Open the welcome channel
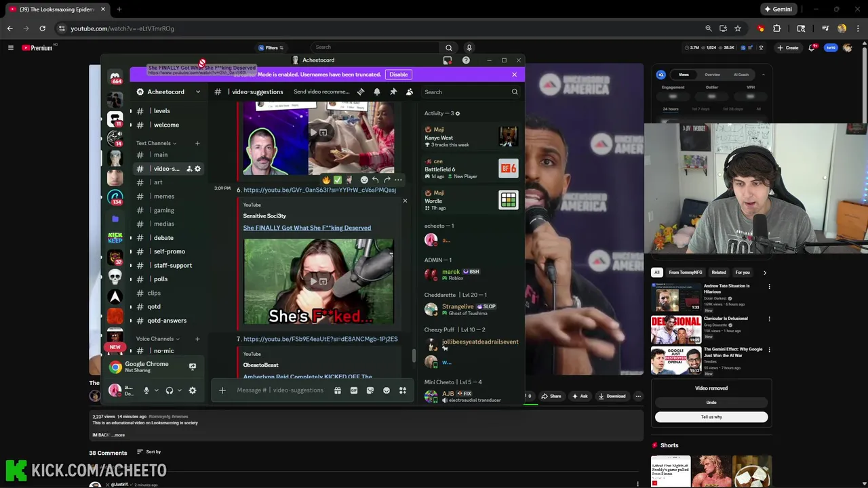868x488 pixels. click(x=167, y=125)
